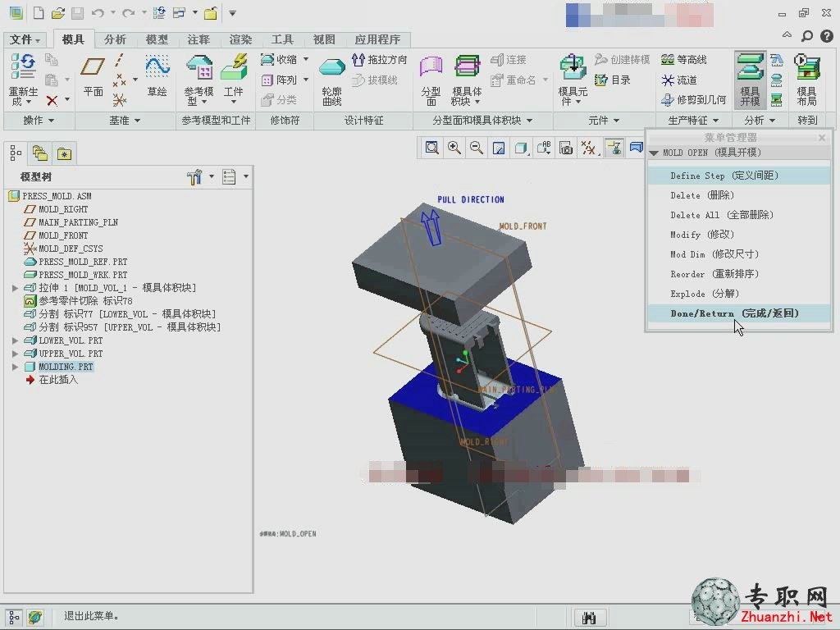Switch to the 应用程序 ribbon tab

[x=377, y=39]
